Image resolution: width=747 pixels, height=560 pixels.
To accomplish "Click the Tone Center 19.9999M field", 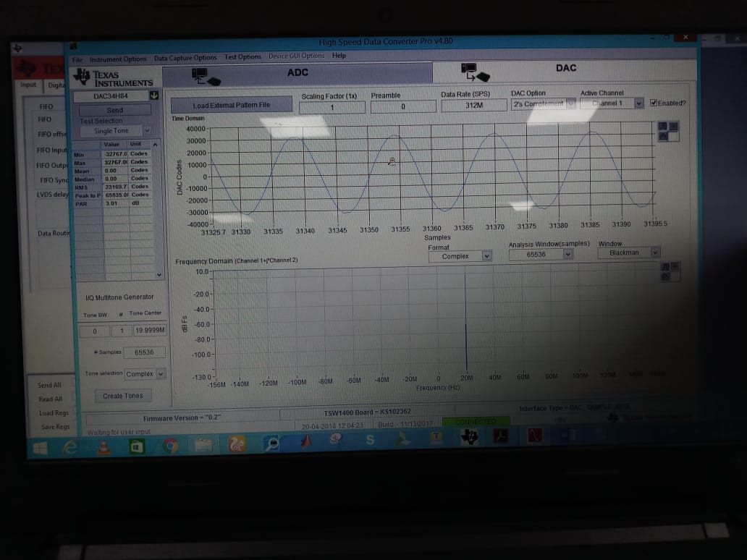I will pyautogui.click(x=150, y=331).
